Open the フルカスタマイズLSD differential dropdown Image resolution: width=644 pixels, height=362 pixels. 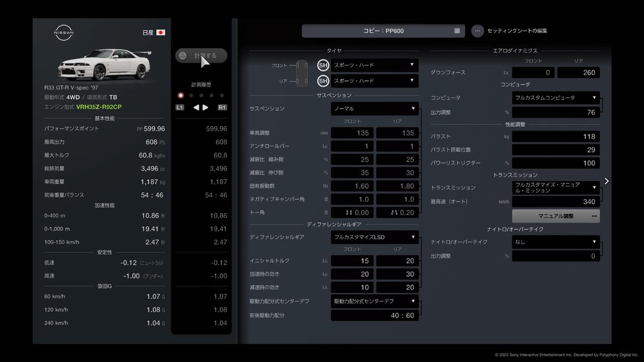(375, 237)
